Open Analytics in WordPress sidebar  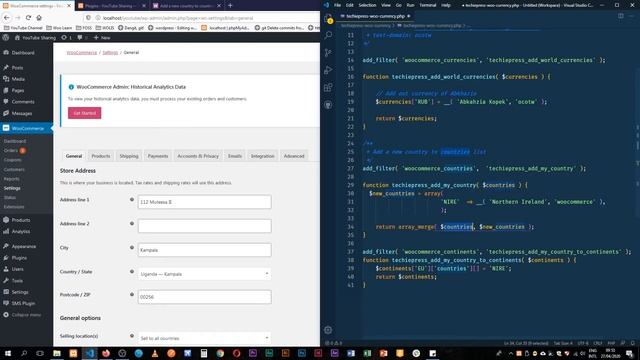(x=21, y=231)
